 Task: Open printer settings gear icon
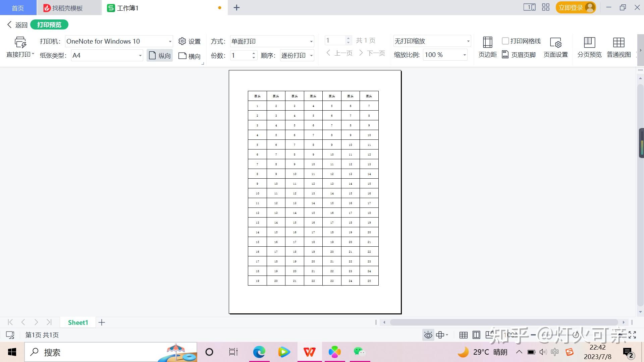[182, 41]
